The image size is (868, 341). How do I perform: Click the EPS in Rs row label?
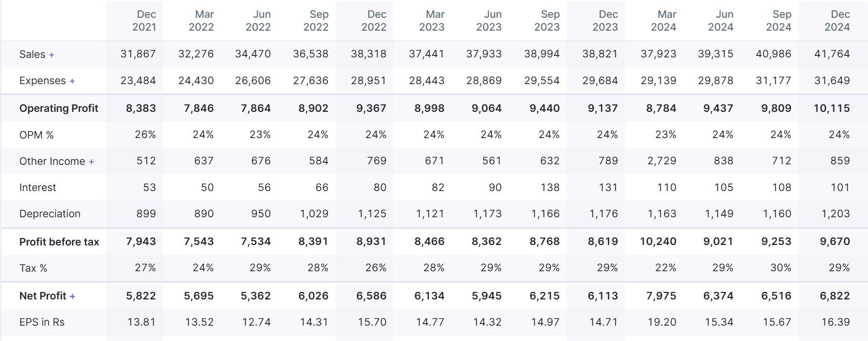coord(42,322)
